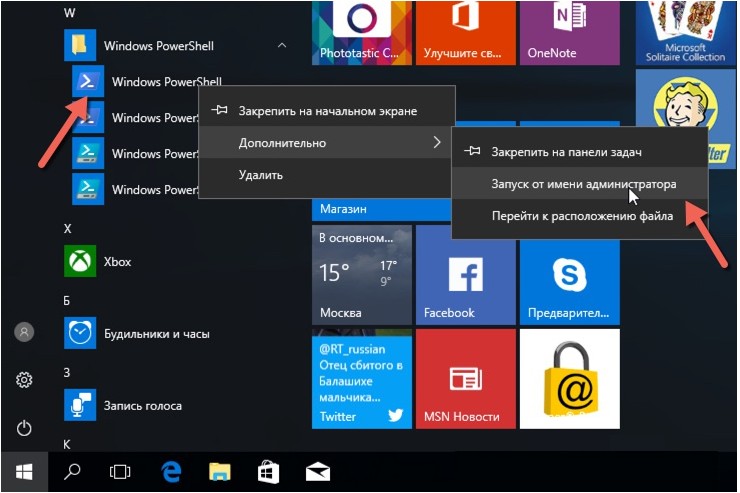Image resolution: width=740 pixels, height=493 pixels.
Task: Open the taskbar search magnifier
Action: point(72,471)
